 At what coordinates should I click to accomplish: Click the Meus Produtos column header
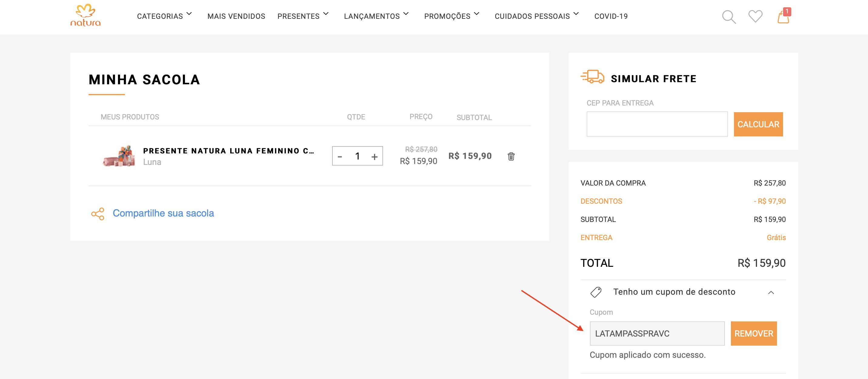(x=130, y=117)
